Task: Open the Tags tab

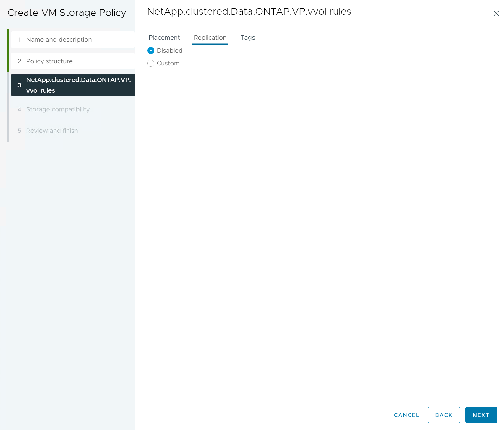Action: [x=247, y=38]
